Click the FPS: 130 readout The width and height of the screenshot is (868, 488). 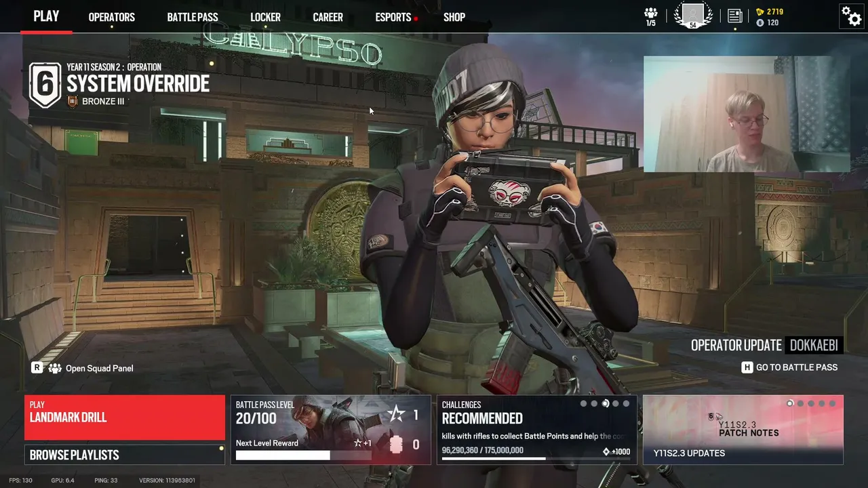[20, 481]
